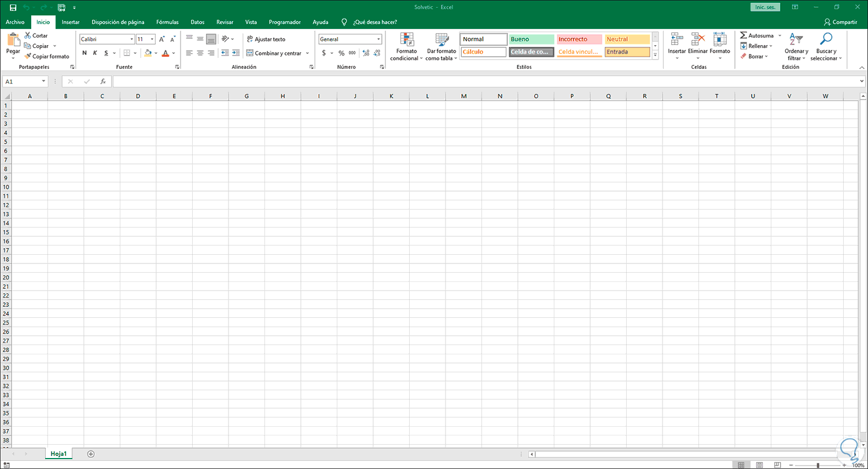Select the Eliminar cells icon
The height and width of the screenshot is (469, 868).
698,42
